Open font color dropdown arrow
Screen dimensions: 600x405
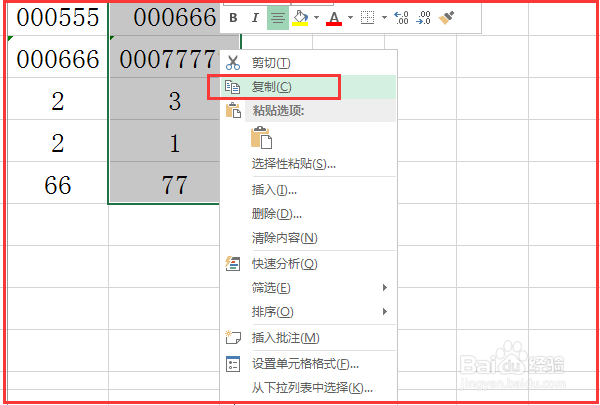pyautogui.click(x=351, y=18)
